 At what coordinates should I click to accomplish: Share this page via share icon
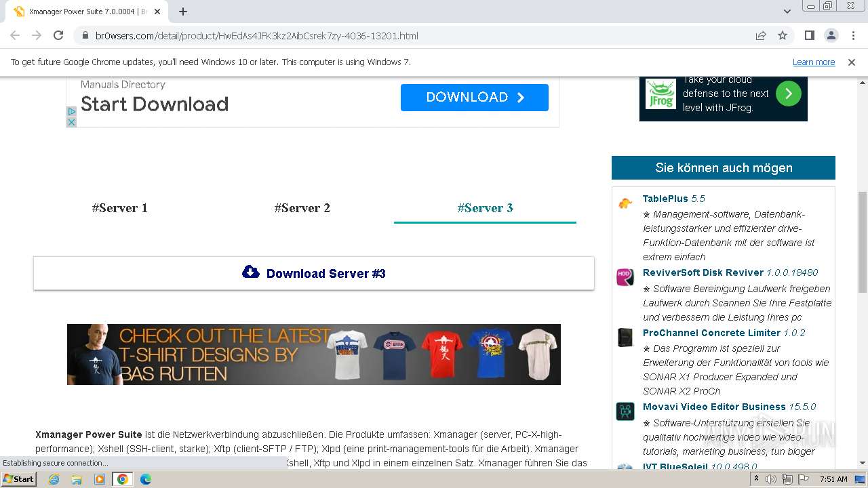click(x=761, y=36)
